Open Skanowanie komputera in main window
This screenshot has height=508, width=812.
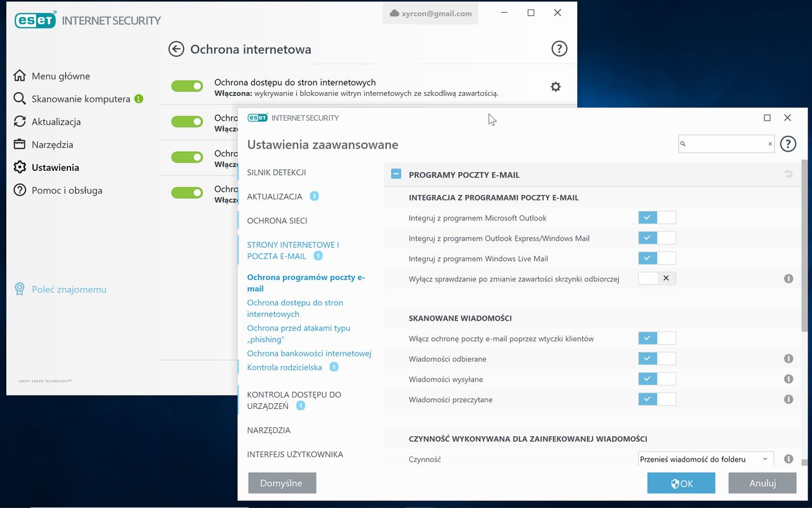pos(81,98)
